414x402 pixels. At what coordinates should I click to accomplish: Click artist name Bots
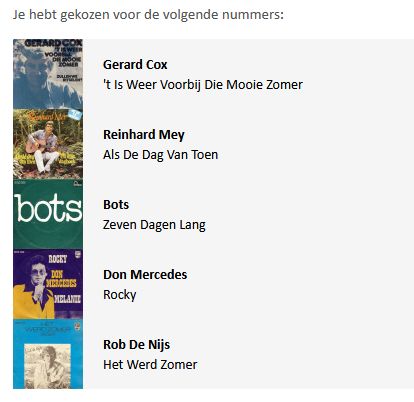pos(116,205)
